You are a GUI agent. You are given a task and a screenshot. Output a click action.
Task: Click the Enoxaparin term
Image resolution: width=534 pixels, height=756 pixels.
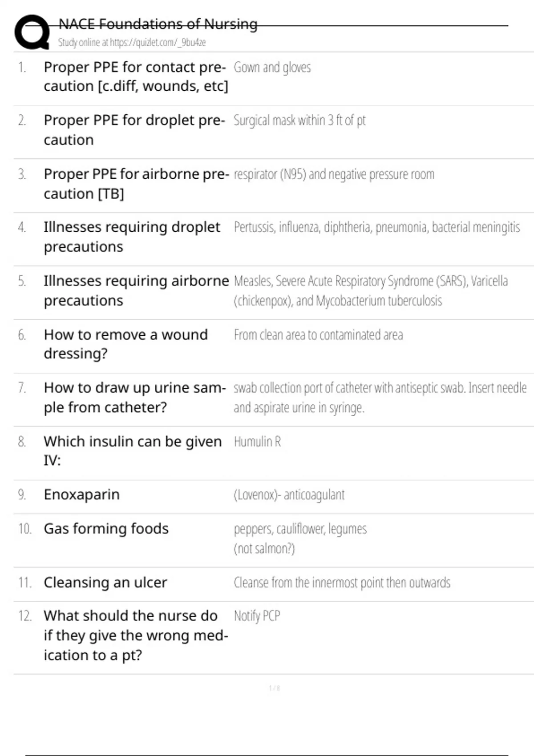81,495
